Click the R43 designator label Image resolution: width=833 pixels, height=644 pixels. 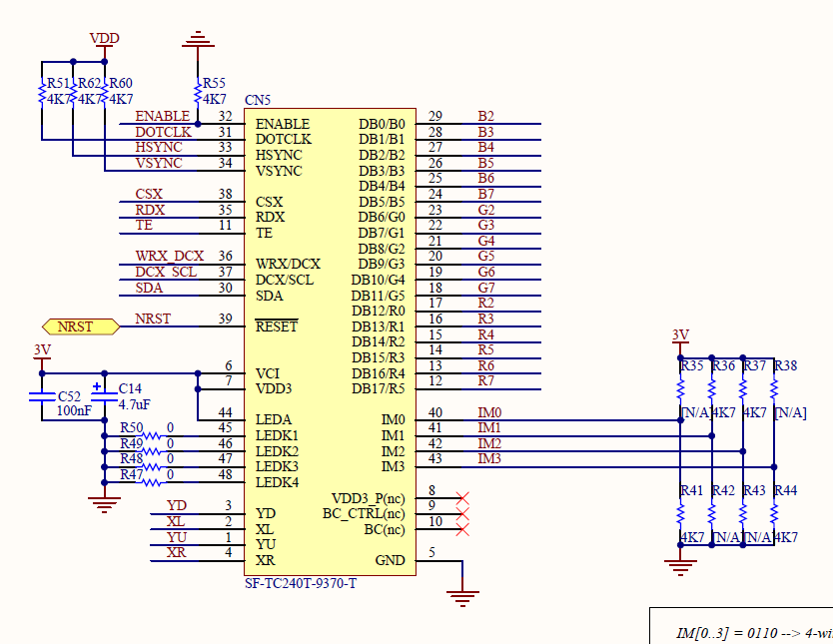point(754,490)
